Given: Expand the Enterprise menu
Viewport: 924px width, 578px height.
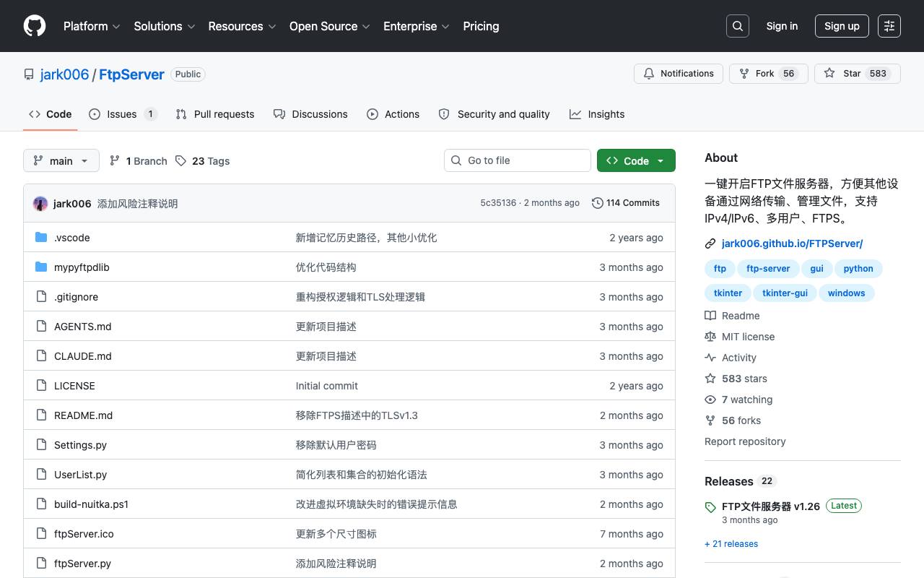Looking at the screenshot, I should coord(417,26).
